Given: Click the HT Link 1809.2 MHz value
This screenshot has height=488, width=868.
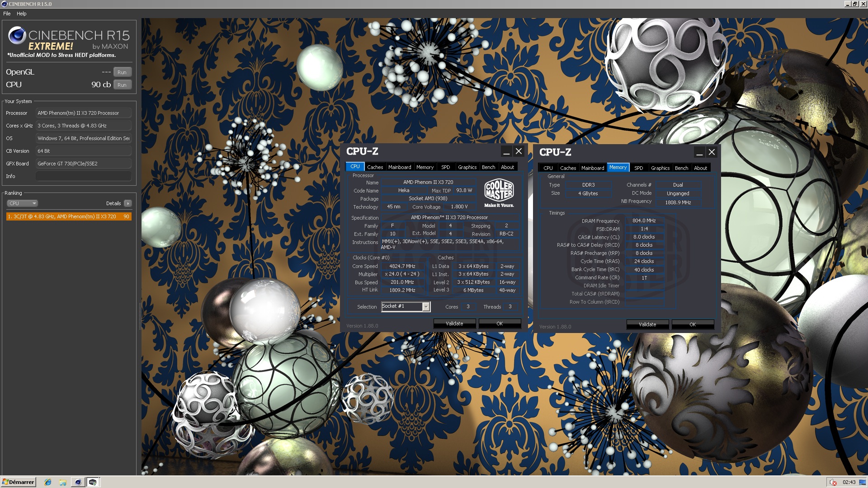Looking at the screenshot, I should 402,290.
